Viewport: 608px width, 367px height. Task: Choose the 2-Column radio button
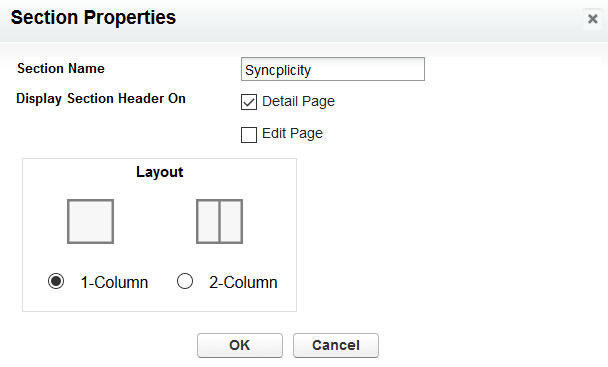[185, 281]
